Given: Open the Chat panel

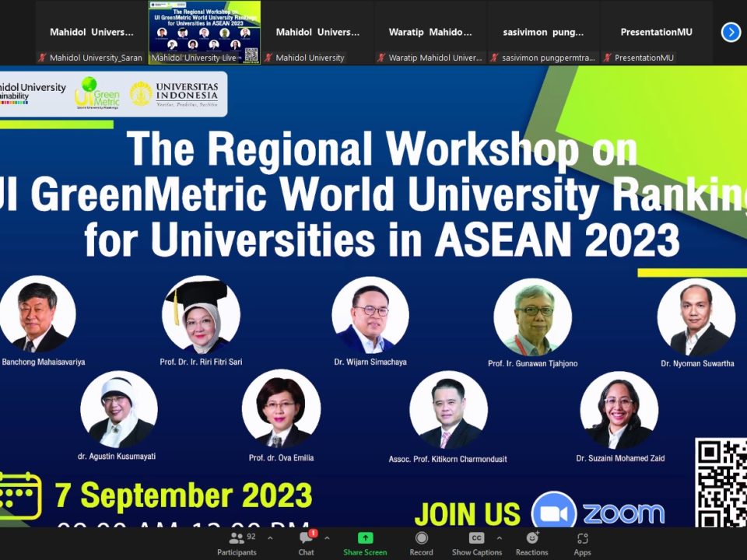Looking at the screenshot, I should click(306, 544).
